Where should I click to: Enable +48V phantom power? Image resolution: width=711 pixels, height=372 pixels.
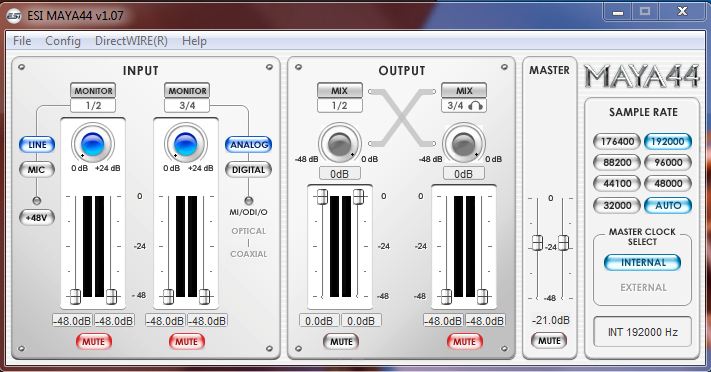37,217
